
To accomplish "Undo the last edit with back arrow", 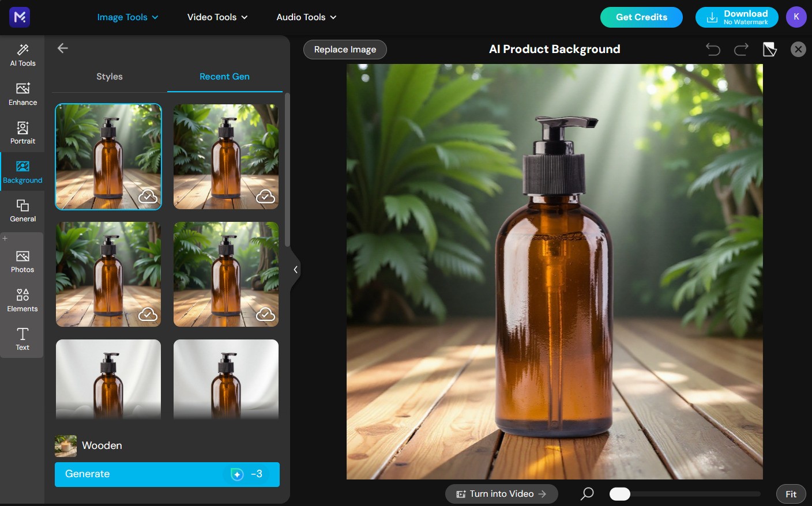I will pos(713,50).
